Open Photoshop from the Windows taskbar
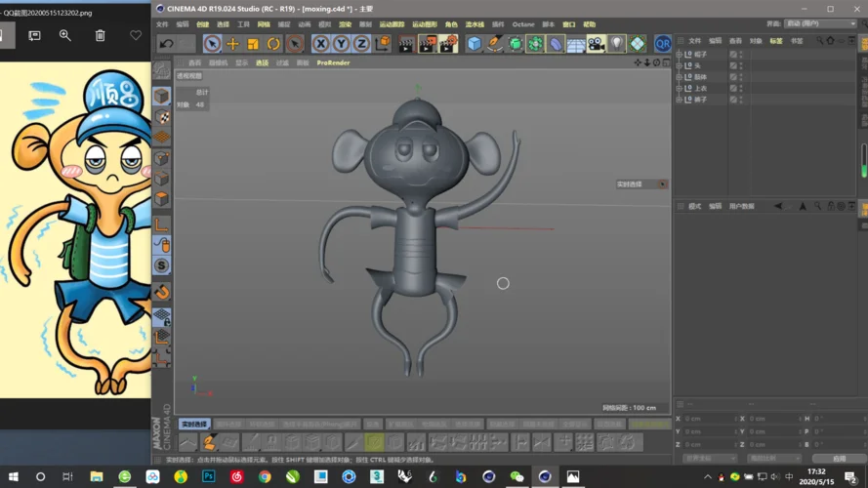This screenshot has height=488, width=868. [209, 476]
